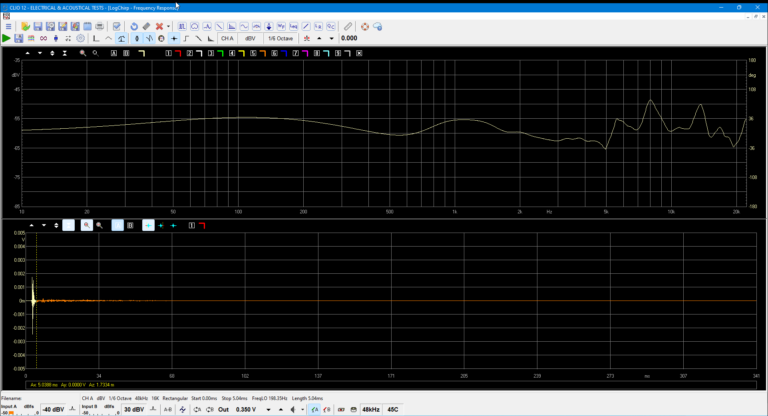Click the 48kHz sampling rate button

[x=370, y=409]
